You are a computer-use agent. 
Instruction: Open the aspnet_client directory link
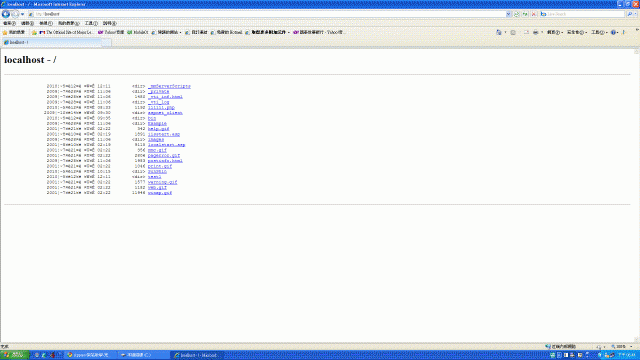(x=165, y=113)
